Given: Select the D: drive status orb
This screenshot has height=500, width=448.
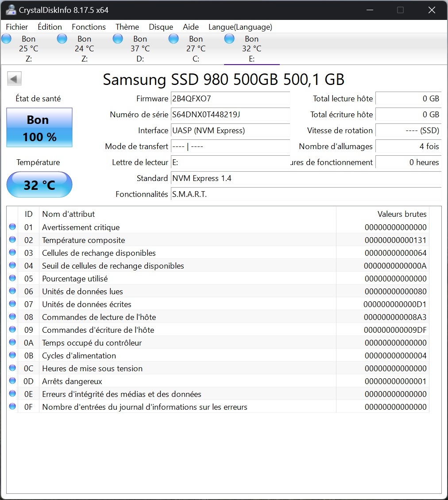Looking at the screenshot, I should tap(118, 39).
